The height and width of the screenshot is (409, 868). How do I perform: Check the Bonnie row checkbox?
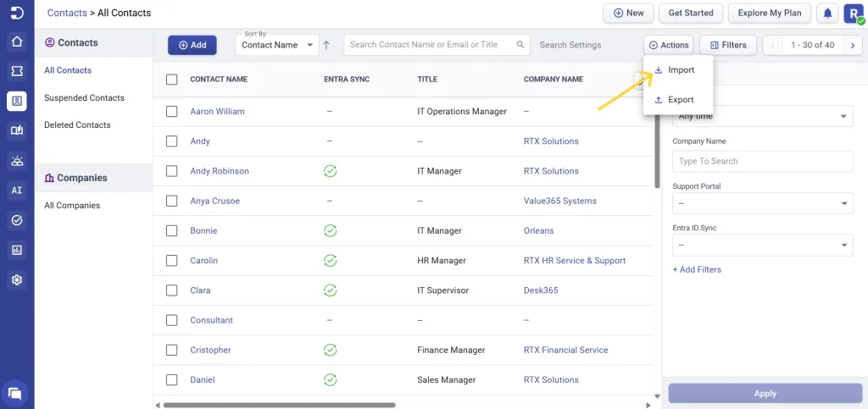(171, 231)
